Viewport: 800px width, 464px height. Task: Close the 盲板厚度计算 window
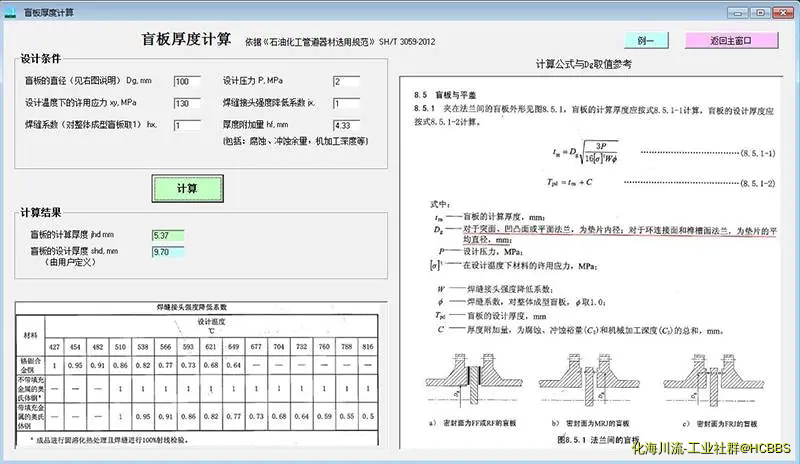pyautogui.click(x=783, y=13)
